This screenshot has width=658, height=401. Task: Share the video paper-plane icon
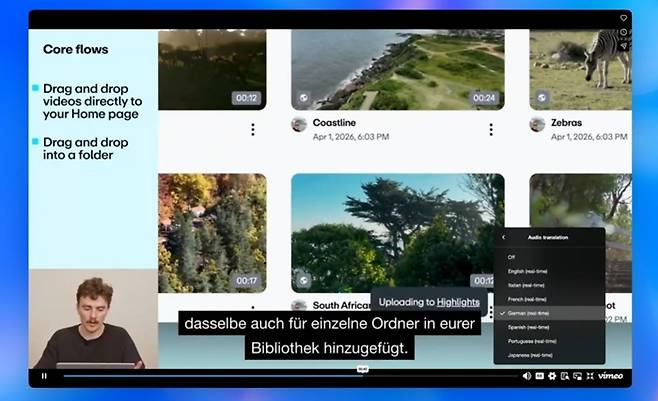[x=624, y=46]
